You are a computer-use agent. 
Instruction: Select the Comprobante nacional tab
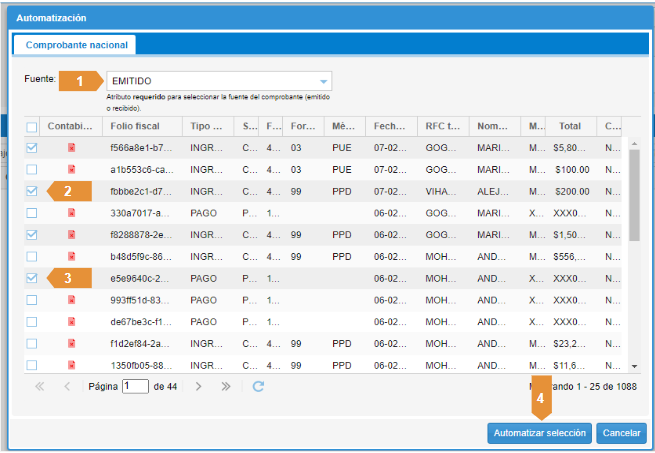[76, 45]
